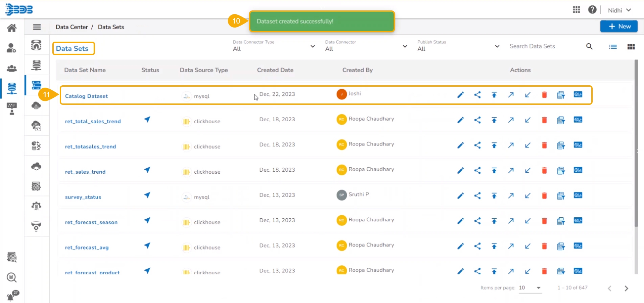Click the publish upload icon for ret_sales_trend
Image resolution: width=644 pixels, height=303 pixels.
[x=494, y=170]
